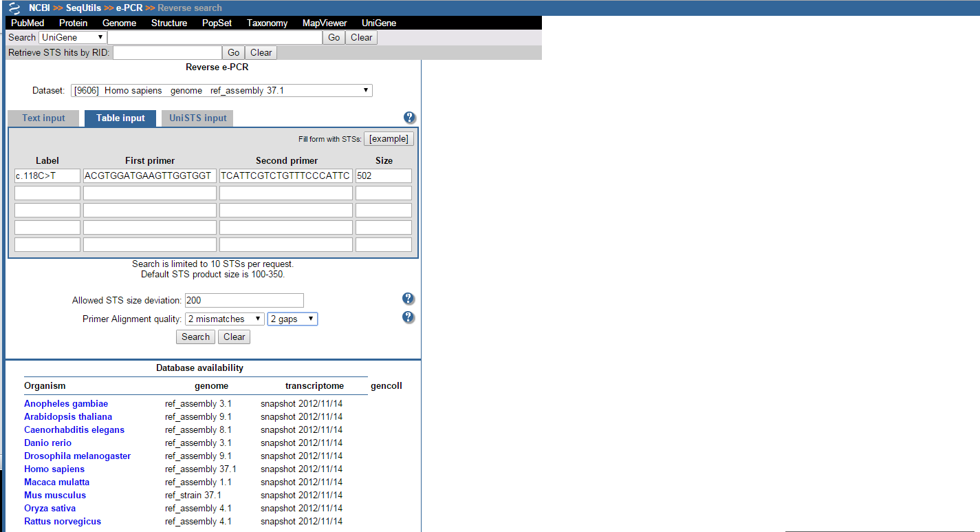The height and width of the screenshot is (532, 980).
Task: Follow the e-PCR breadcrumb link
Action: (x=129, y=8)
